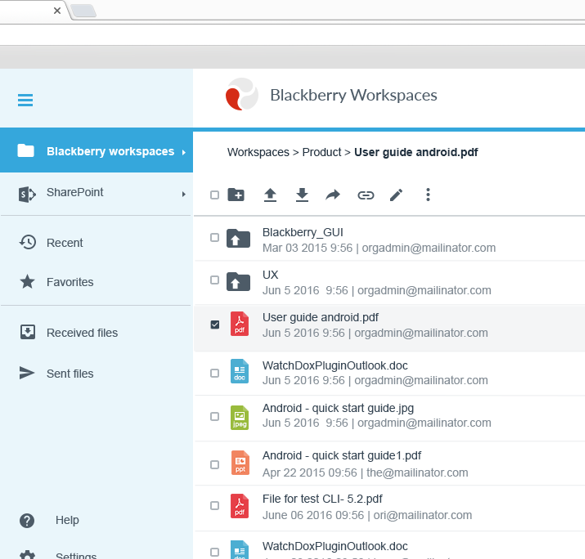Click the upload toolbar icon
585x559 pixels.
[x=270, y=195]
